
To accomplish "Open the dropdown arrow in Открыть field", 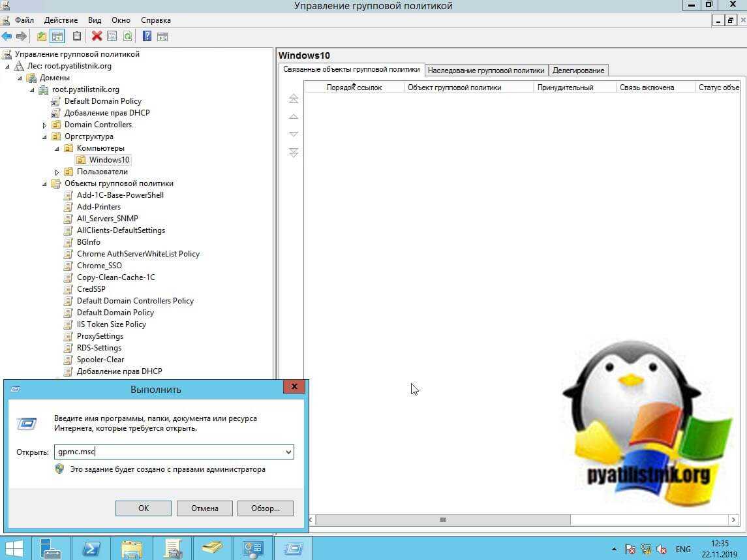I will point(288,452).
